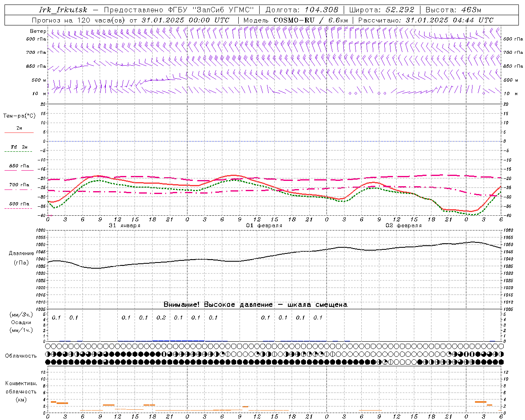The width and height of the screenshot is (525, 420).
Task: Click the (мм/1ч.) precipitation unit label
Action: click(x=21, y=330)
